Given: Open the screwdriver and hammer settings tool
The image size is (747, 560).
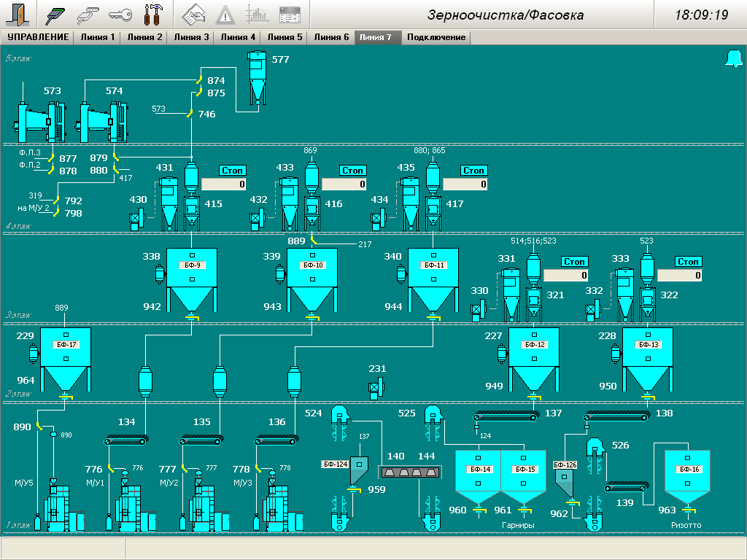Looking at the screenshot, I should (154, 15).
